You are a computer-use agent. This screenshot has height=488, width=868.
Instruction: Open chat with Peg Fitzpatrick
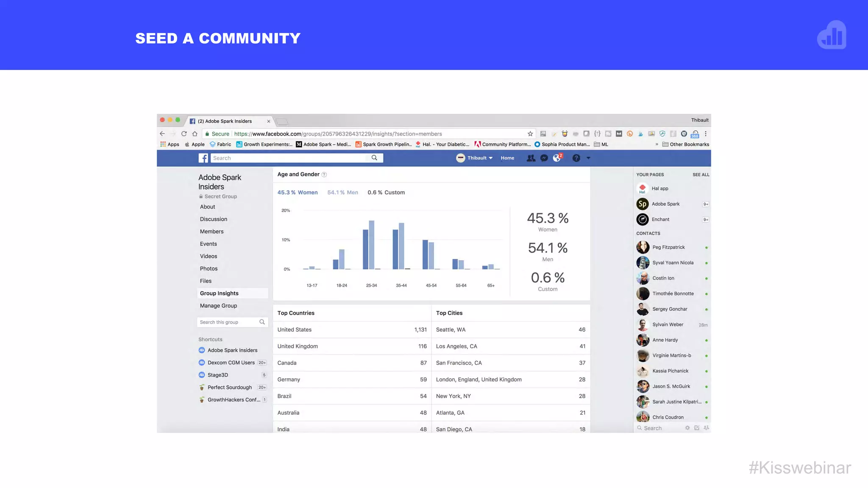tap(673, 247)
